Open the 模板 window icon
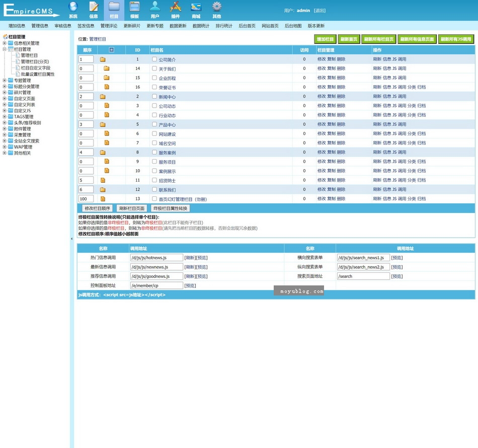478x448 pixels. pos(134,7)
